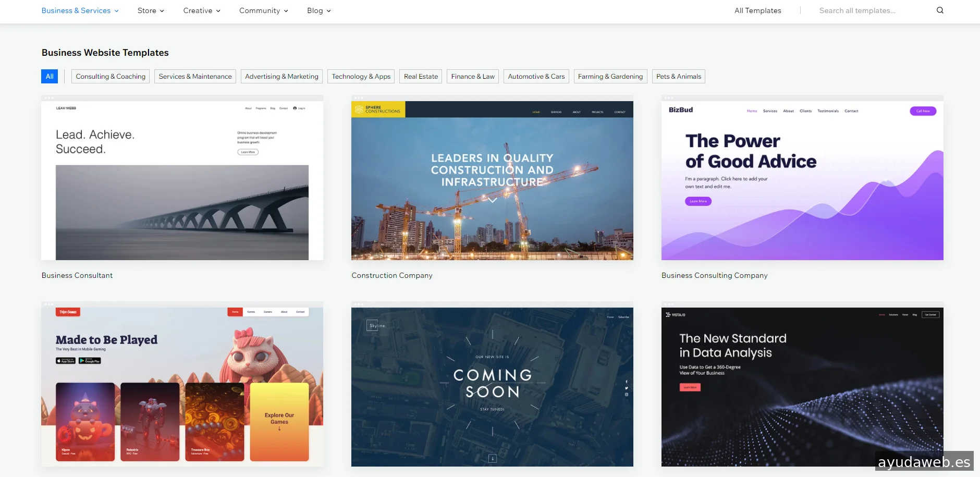The width and height of the screenshot is (980, 477).
Task: Expand the Business & Services menu
Action: pos(80,10)
